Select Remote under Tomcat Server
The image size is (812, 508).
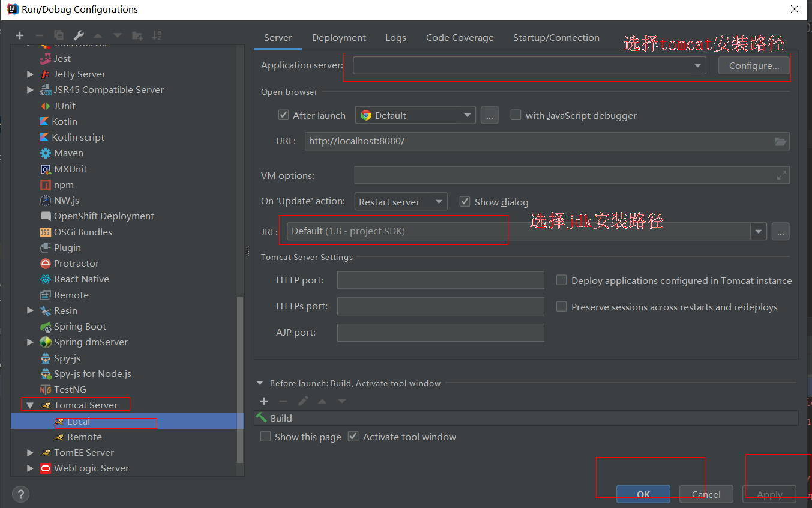(x=84, y=437)
